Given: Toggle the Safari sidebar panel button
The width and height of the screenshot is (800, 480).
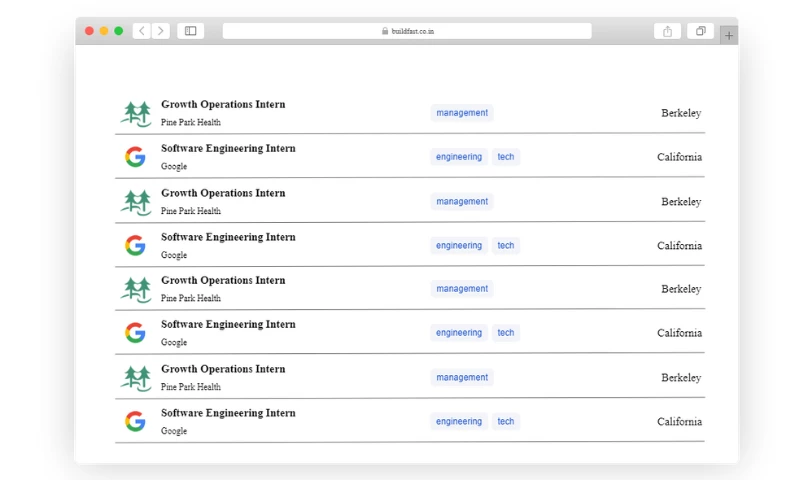Looking at the screenshot, I should click(190, 31).
